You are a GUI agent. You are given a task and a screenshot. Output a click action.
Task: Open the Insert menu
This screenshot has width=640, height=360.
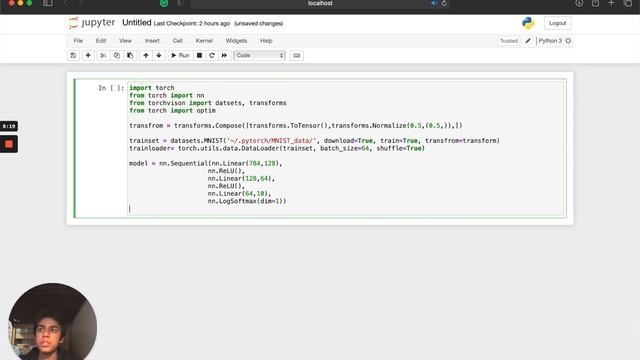152,41
